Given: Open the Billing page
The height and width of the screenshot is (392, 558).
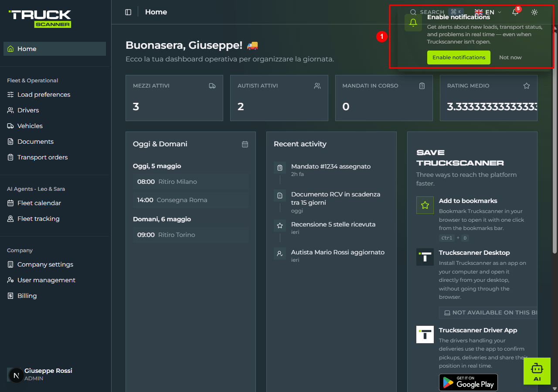Looking at the screenshot, I should coord(54,296).
